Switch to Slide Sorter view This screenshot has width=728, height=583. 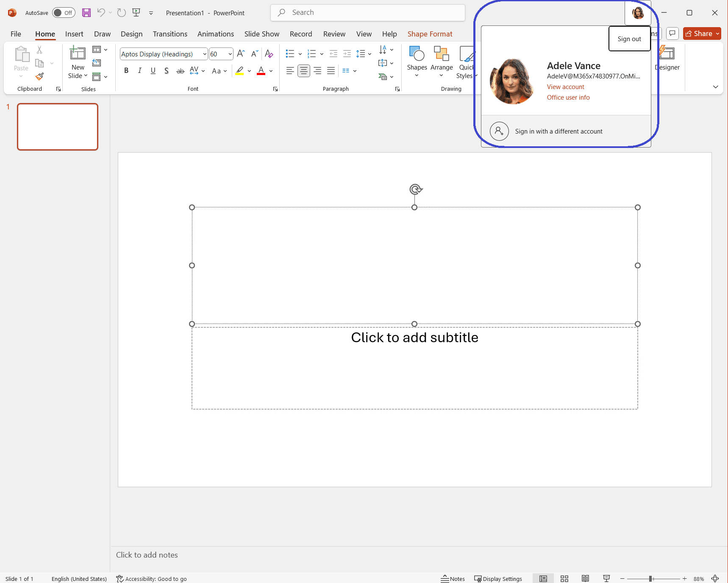point(564,579)
